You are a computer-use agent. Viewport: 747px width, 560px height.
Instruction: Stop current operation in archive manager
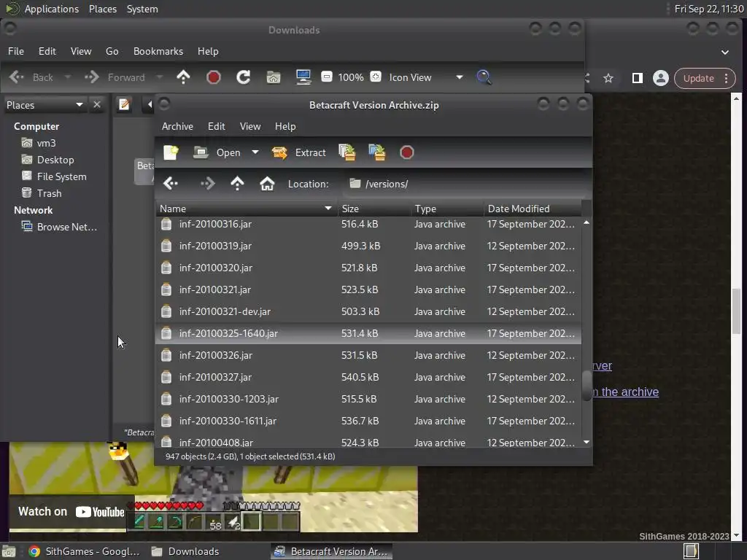[407, 152]
